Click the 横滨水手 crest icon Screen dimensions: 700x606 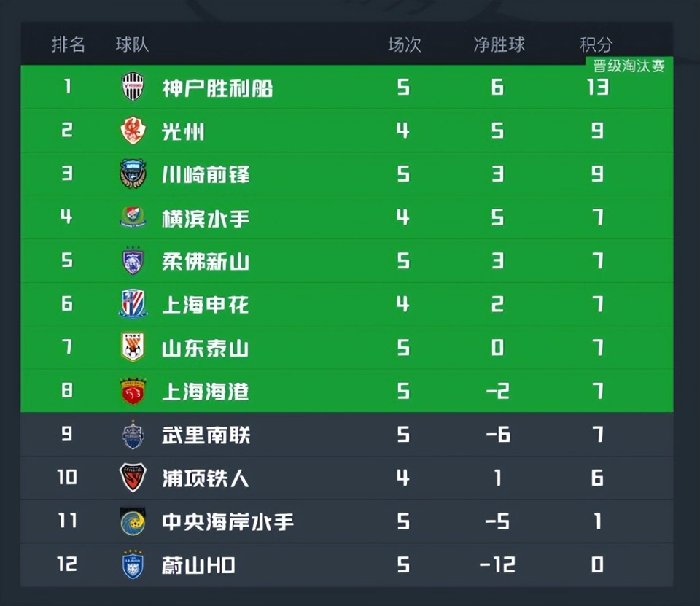[133, 217]
